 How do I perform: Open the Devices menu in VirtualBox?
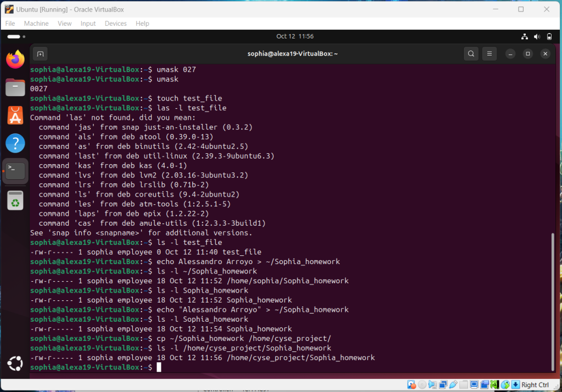click(x=115, y=24)
